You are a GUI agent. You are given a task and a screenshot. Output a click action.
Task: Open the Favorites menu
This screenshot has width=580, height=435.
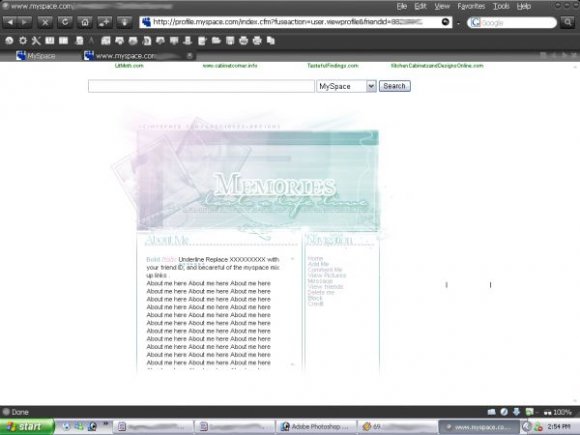point(471,6)
